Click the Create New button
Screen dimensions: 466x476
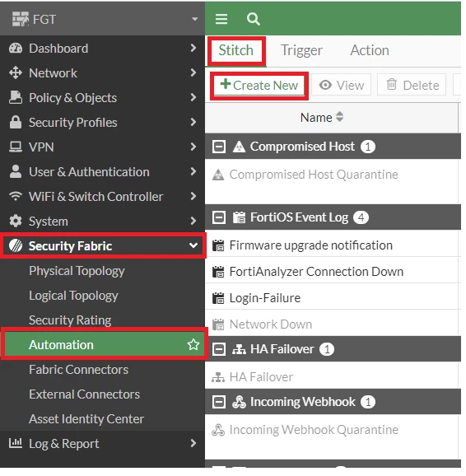[261, 86]
